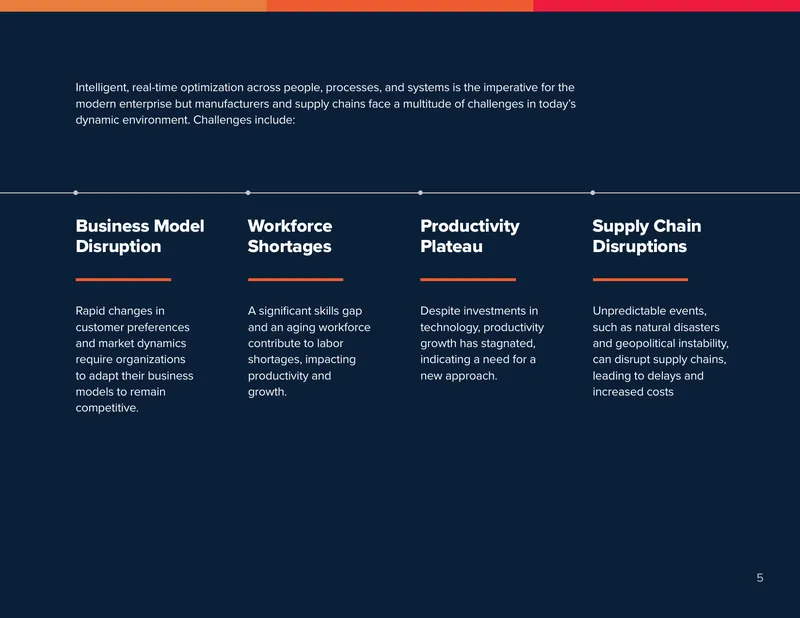Click the paragraph about rapid customer preference changes
Viewport: 800px width, 618px height.
point(134,359)
